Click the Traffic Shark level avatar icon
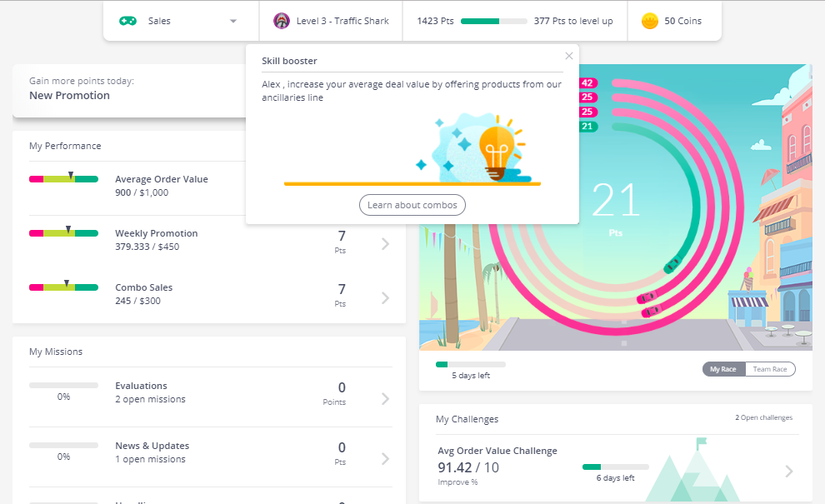825x504 pixels. (282, 21)
